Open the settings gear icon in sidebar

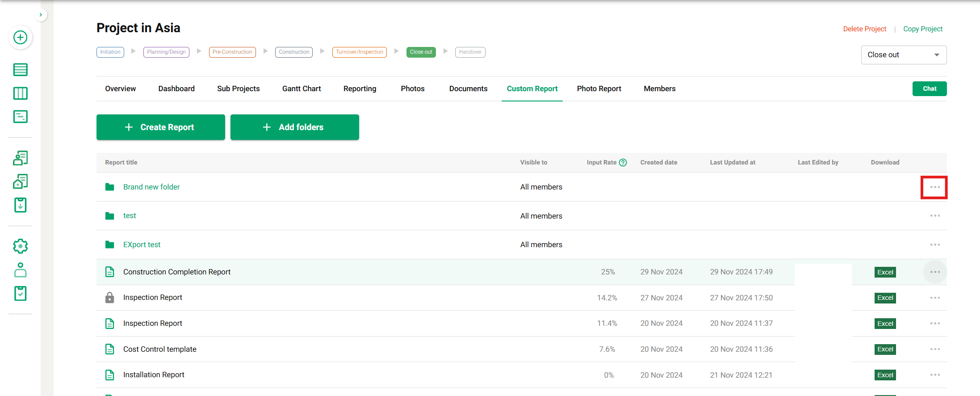click(21, 246)
